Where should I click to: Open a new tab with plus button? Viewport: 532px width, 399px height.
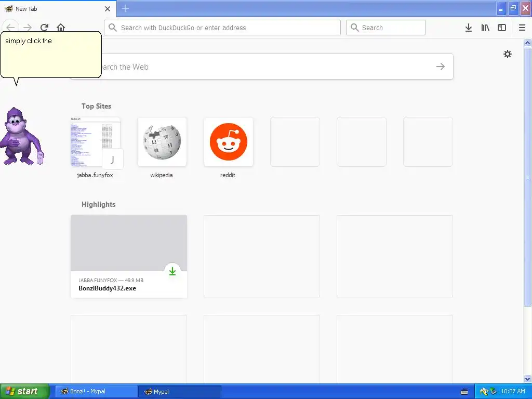pos(125,8)
